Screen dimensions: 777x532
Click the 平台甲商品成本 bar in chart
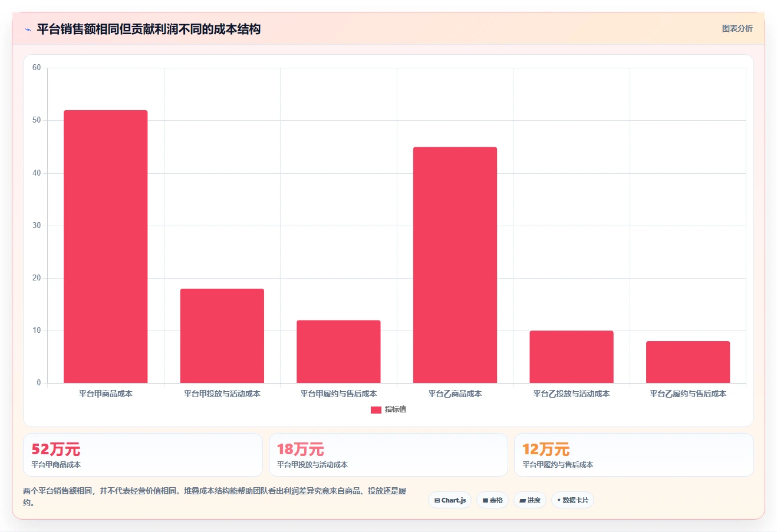[x=106, y=246]
